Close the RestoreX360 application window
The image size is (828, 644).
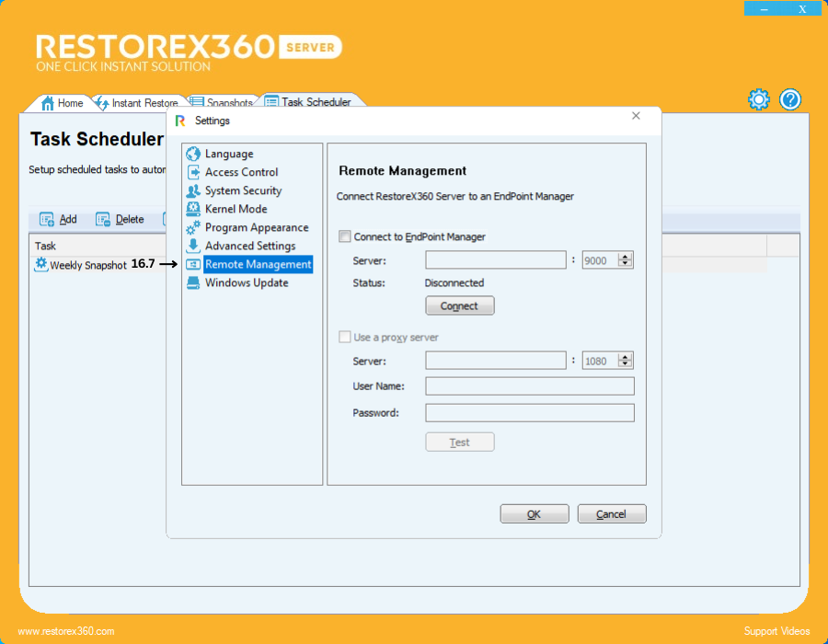[x=802, y=9]
